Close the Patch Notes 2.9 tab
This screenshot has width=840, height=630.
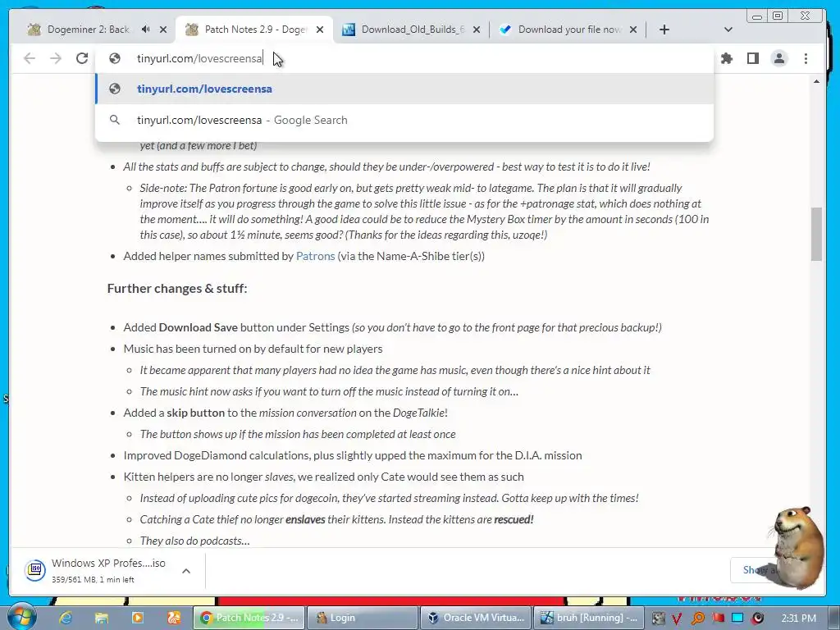320,30
